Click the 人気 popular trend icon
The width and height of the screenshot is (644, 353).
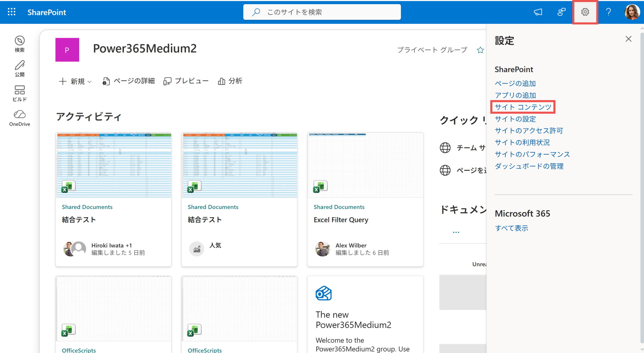click(x=196, y=249)
